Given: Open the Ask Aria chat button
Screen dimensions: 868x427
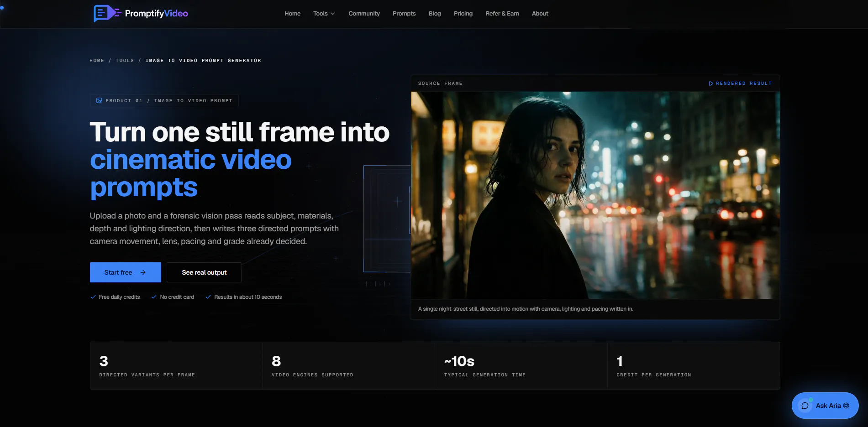Looking at the screenshot, I should (x=825, y=406).
